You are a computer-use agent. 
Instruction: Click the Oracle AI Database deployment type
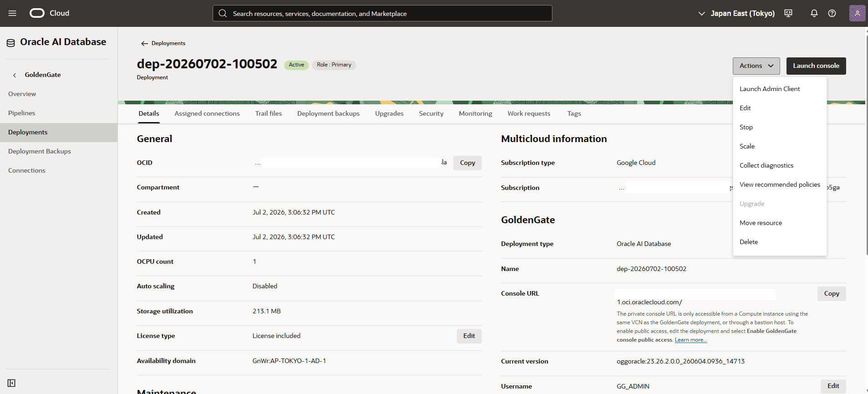click(x=643, y=244)
